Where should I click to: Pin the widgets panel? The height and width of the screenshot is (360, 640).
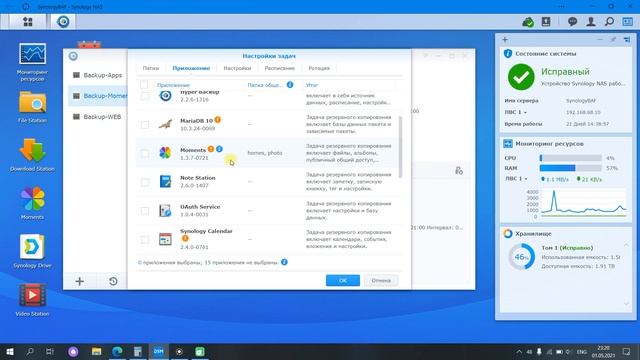(x=613, y=40)
